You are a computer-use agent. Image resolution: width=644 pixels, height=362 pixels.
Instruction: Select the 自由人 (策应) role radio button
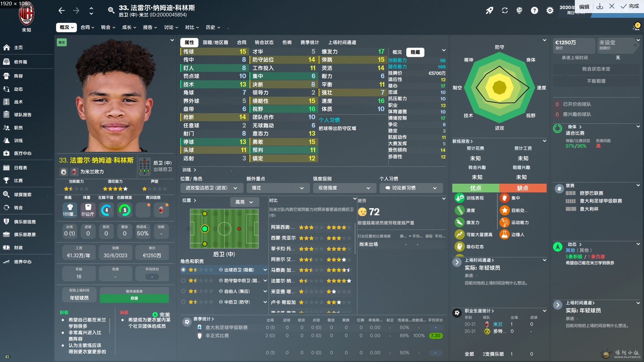pos(183,291)
